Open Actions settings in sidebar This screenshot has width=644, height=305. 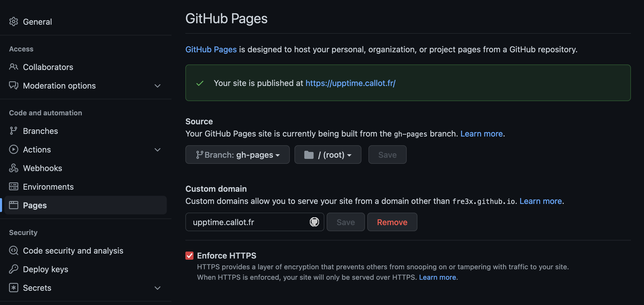point(37,150)
